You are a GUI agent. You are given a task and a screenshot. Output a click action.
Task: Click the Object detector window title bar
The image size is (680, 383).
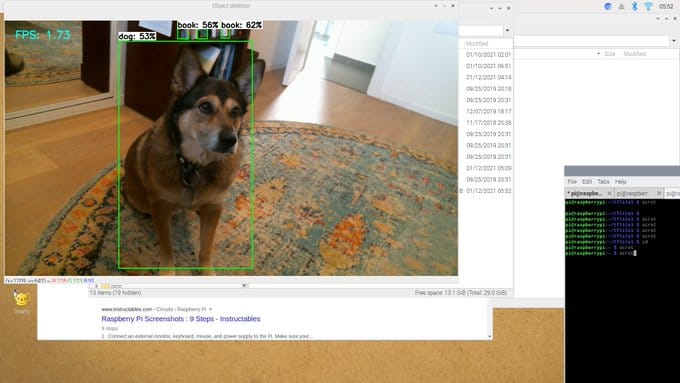click(x=231, y=6)
